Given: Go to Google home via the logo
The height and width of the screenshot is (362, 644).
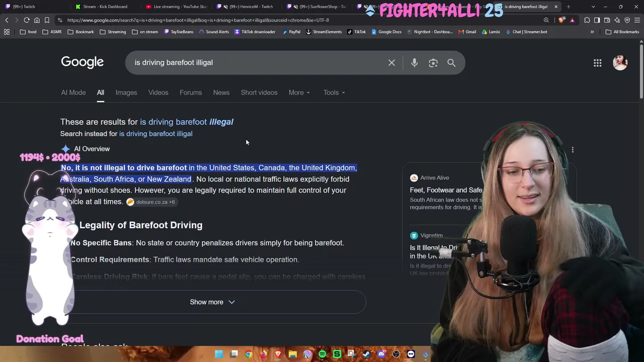Looking at the screenshot, I should pyautogui.click(x=83, y=62).
